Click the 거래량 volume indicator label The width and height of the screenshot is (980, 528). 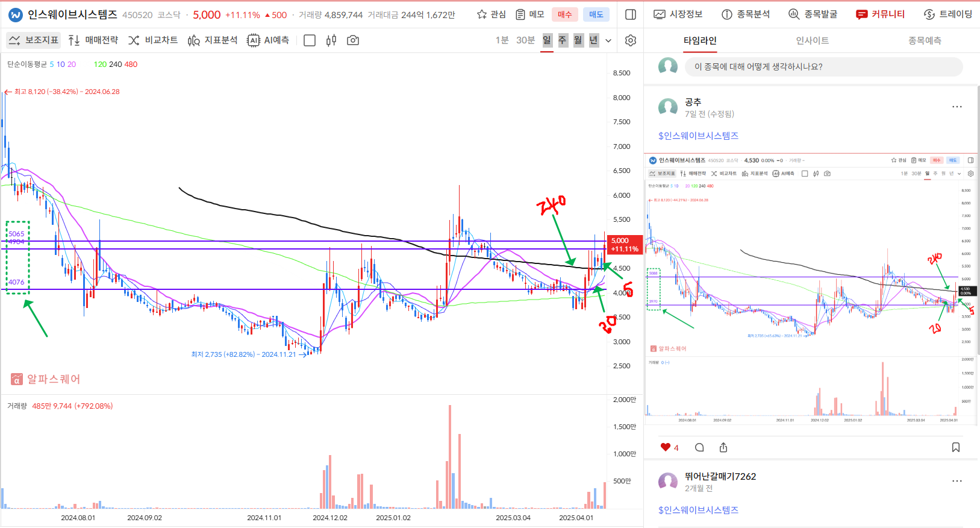point(17,406)
